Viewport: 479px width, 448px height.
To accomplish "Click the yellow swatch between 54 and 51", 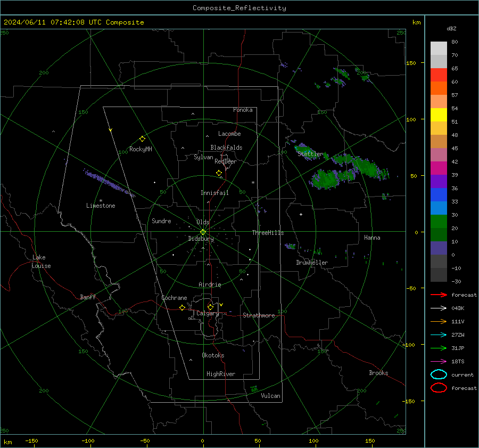I will (439, 115).
